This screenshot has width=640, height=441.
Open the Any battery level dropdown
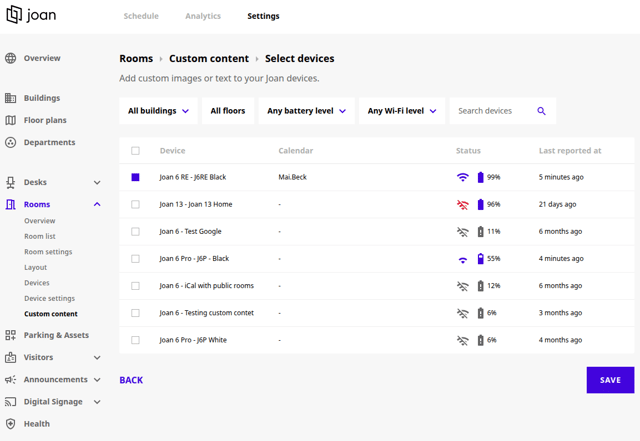point(306,111)
